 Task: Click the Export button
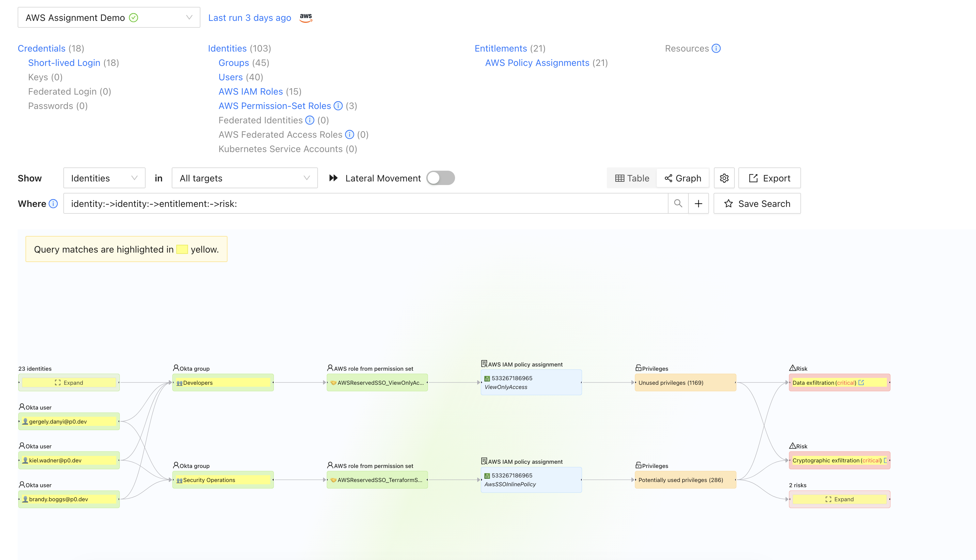(x=769, y=178)
